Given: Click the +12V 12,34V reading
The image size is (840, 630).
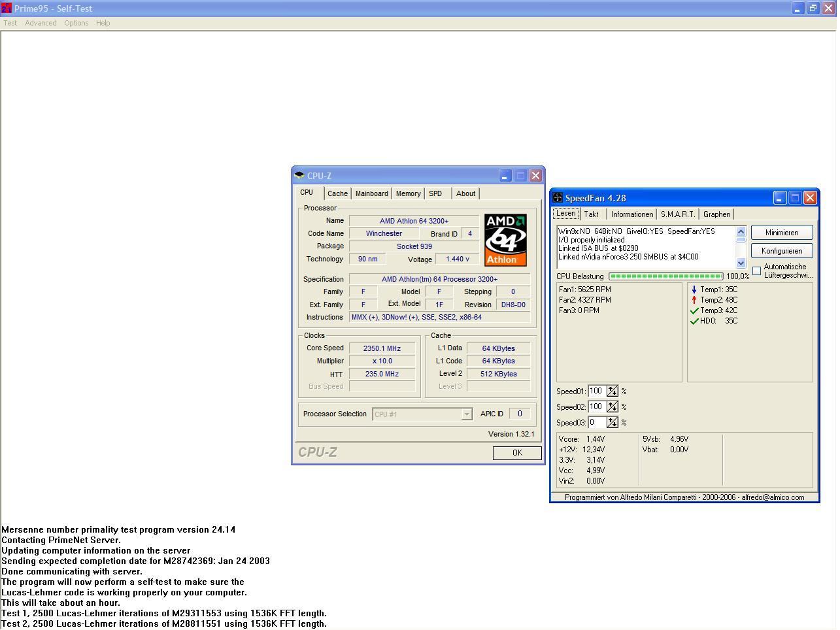Looking at the screenshot, I should tap(582, 450).
